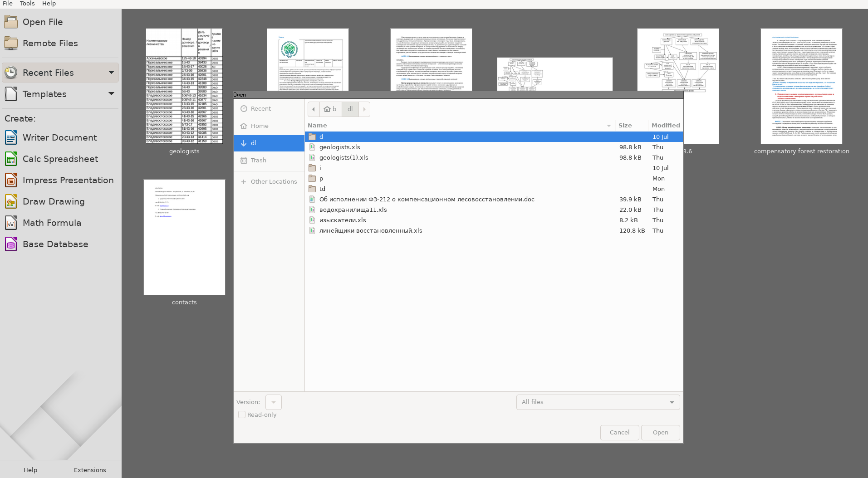Click the Open File folder icon
868x478 pixels.
click(11, 22)
